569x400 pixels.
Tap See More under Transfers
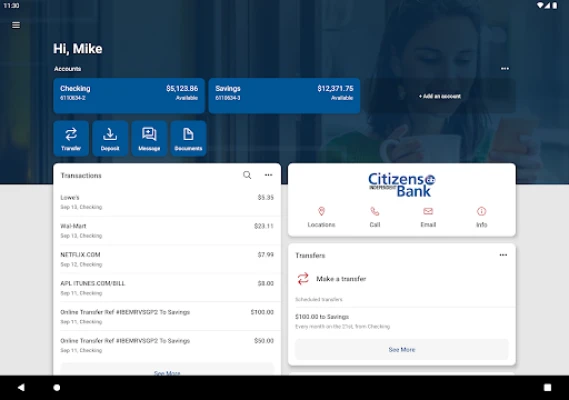click(x=402, y=350)
